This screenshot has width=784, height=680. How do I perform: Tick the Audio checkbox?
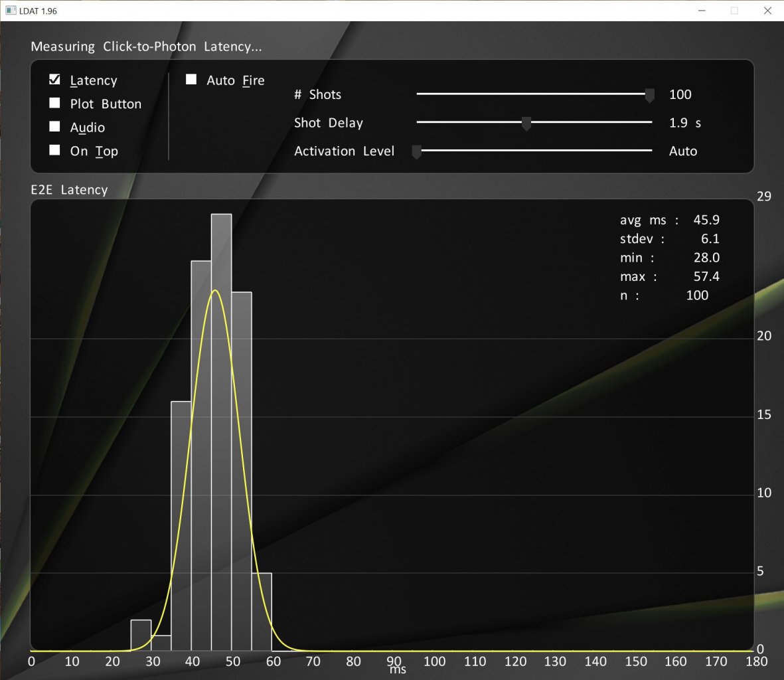(54, 126)
